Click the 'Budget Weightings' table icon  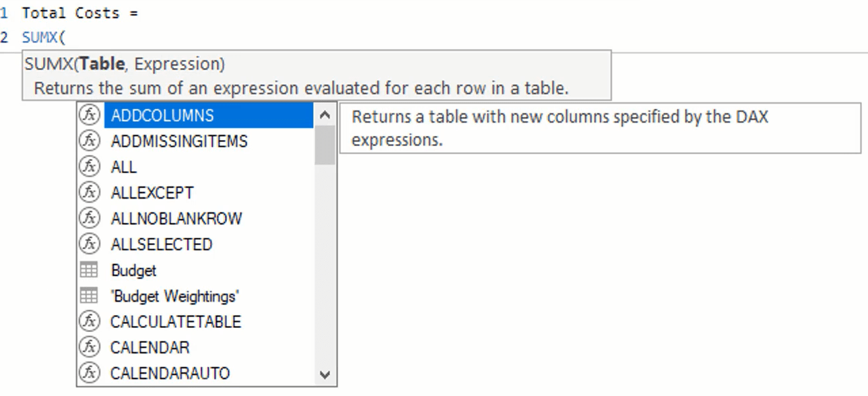coord(89,296)
